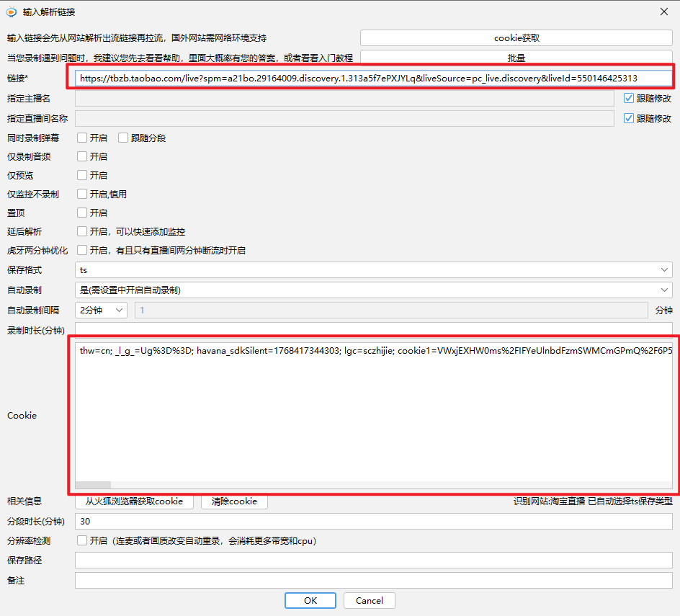The height and width of the screenshot is (616, 680).
Task: Click the app icon in title bar
Action: pyautogui.click(x=12, y=12)
